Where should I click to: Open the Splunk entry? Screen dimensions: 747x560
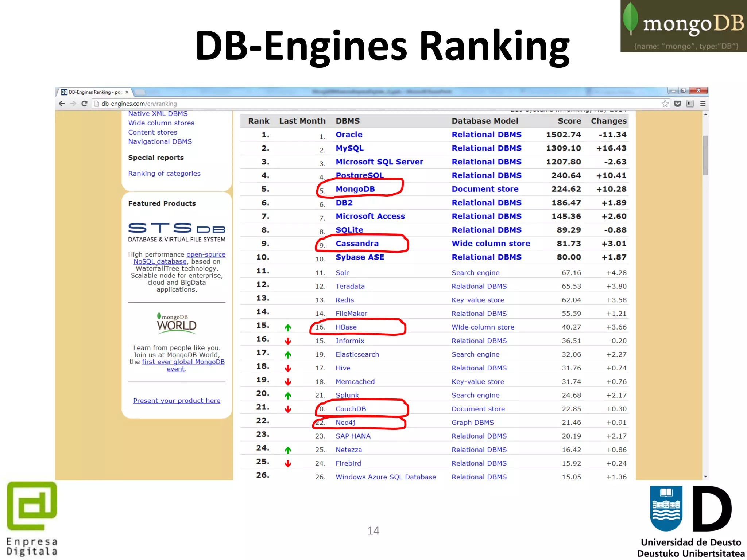pyautogui.click(x=347, y=395)
